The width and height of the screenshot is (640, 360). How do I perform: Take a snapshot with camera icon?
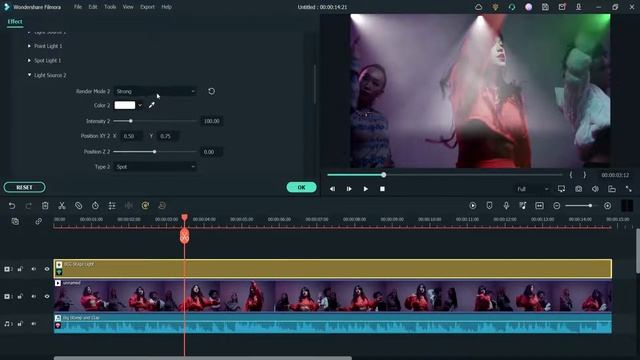tap(578, 189)
